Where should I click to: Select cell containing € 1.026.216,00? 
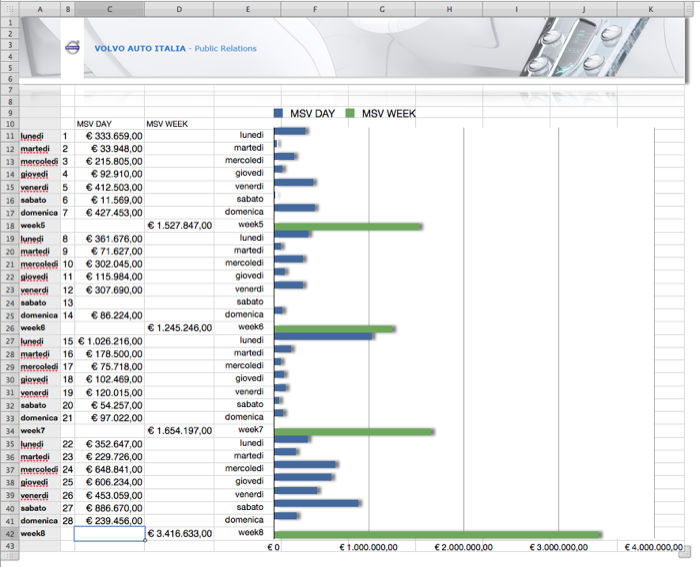pos(109,341)
